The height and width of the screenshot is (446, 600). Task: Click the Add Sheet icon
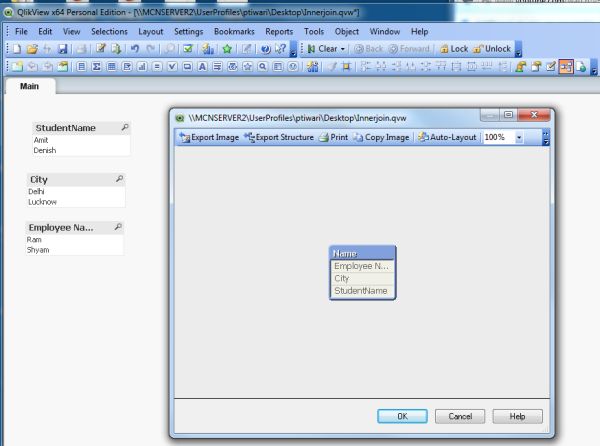click(x=17, y=67)
